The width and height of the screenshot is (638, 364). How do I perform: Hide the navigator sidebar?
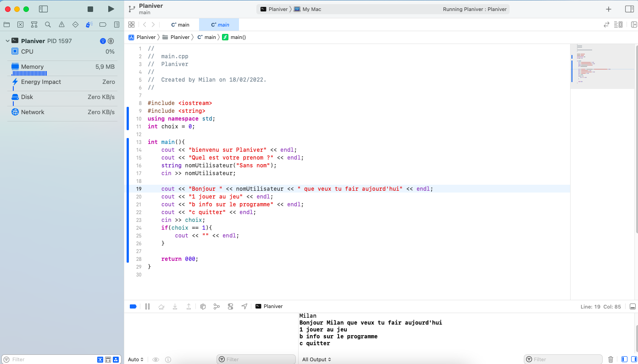pos(44,9)
